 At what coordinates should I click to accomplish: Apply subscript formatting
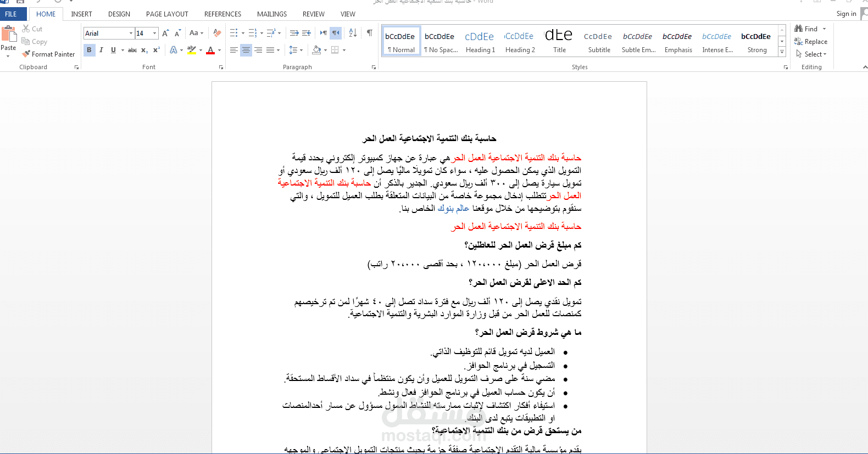point(144,50)
